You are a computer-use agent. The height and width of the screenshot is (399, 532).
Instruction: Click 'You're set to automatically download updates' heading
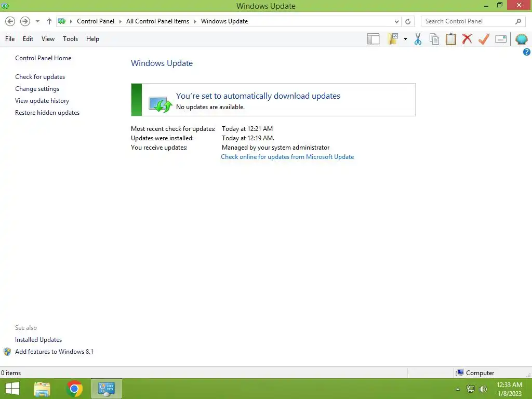[x=258, y=96]
